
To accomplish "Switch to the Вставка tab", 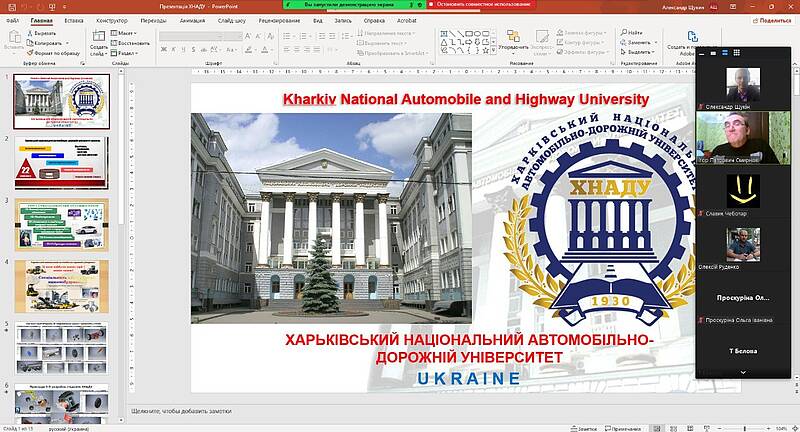I will coord(74,21).
